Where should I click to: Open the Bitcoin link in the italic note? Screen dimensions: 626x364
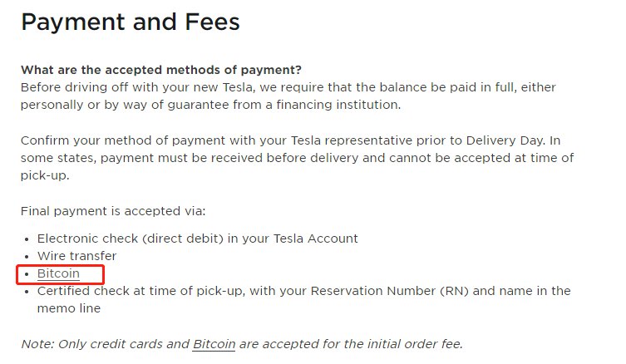214,344
